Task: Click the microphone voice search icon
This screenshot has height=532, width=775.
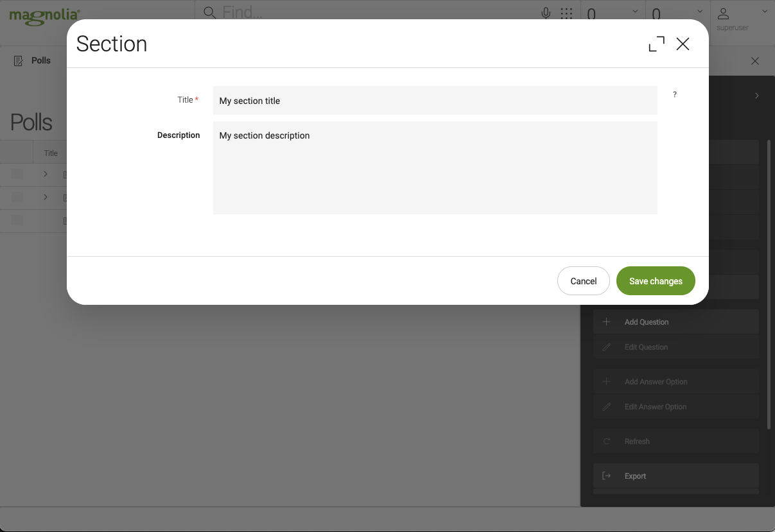Action: pyautogui.click(x=545, y=12)
